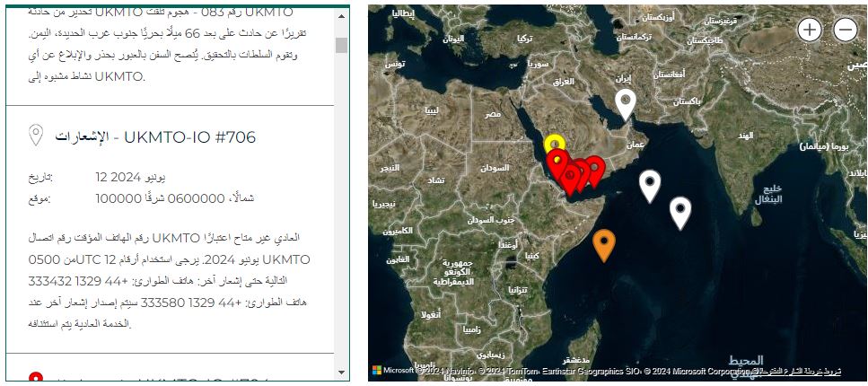
Task: Click the مصر label on the map
Action: pyautogui.click(x=493, y=114)
